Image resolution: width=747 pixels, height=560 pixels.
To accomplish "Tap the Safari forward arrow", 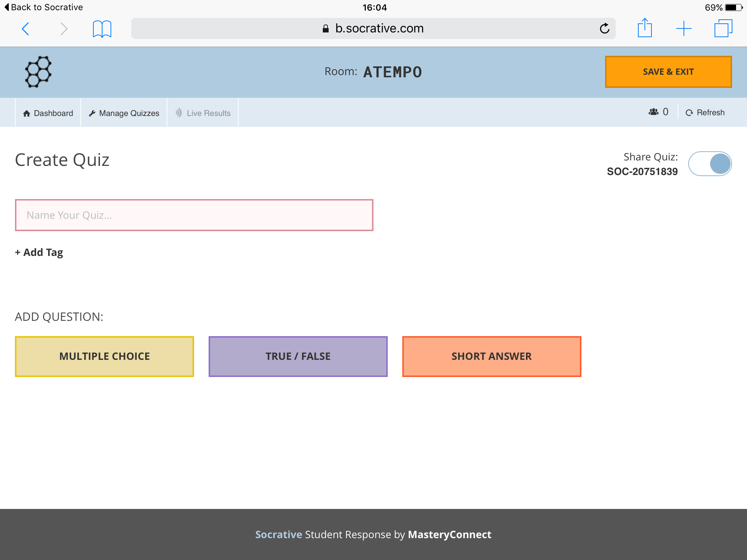I will [64, 29].
